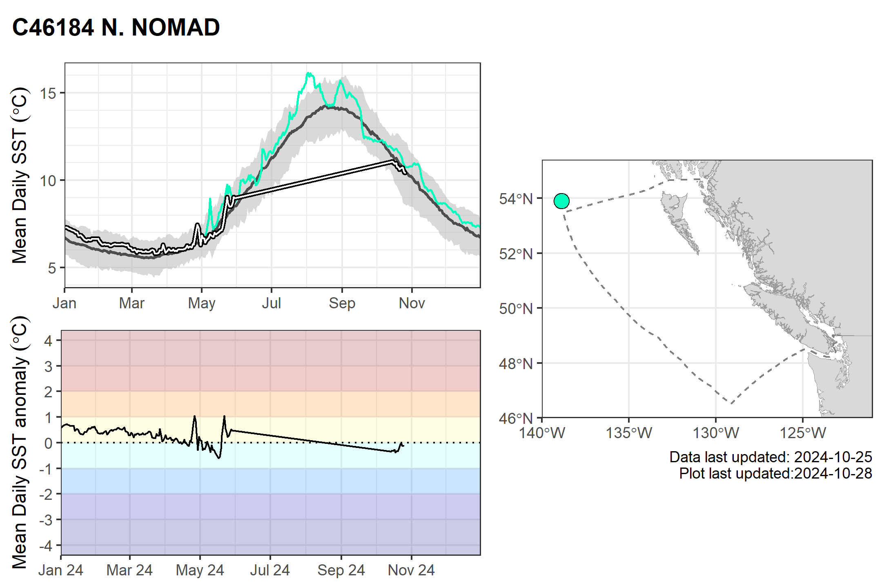Image resolution: width=882 pixels, height=588 pixels.
Task: Click the 135°W longitude label
Action: [x=629, y=433]
